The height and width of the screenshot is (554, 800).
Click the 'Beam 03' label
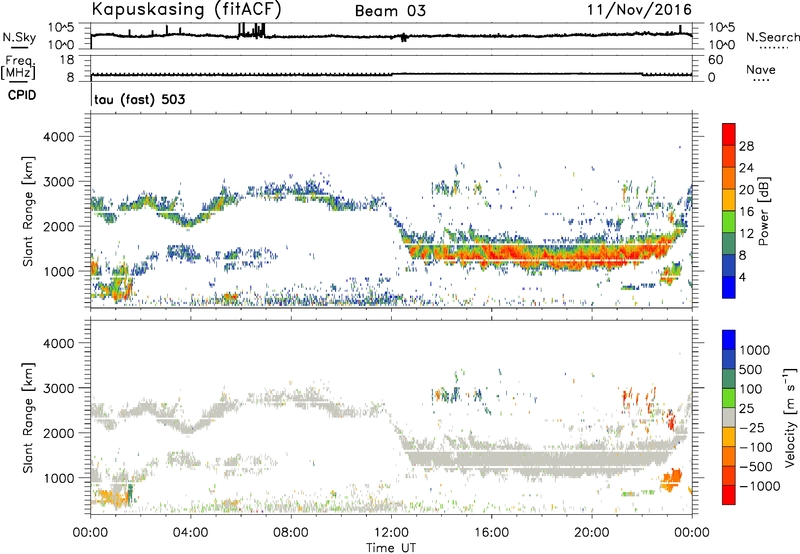390,11
